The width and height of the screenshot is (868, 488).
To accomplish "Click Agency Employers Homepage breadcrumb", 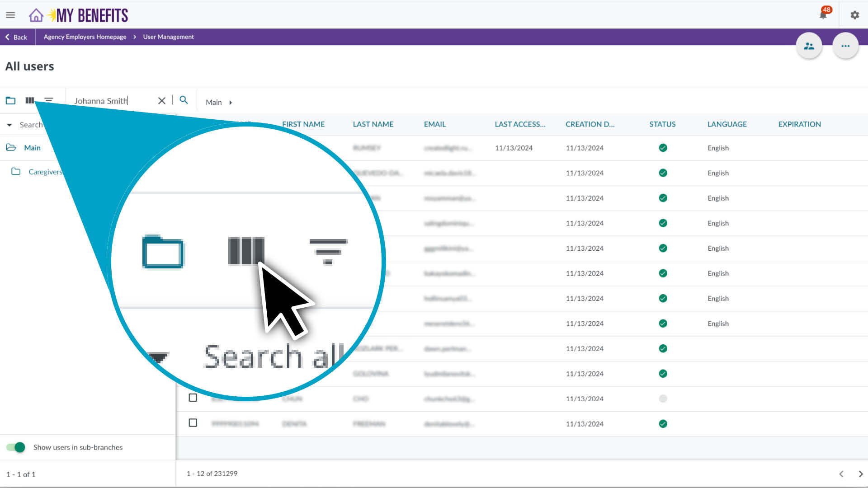I will pos(85,37).
